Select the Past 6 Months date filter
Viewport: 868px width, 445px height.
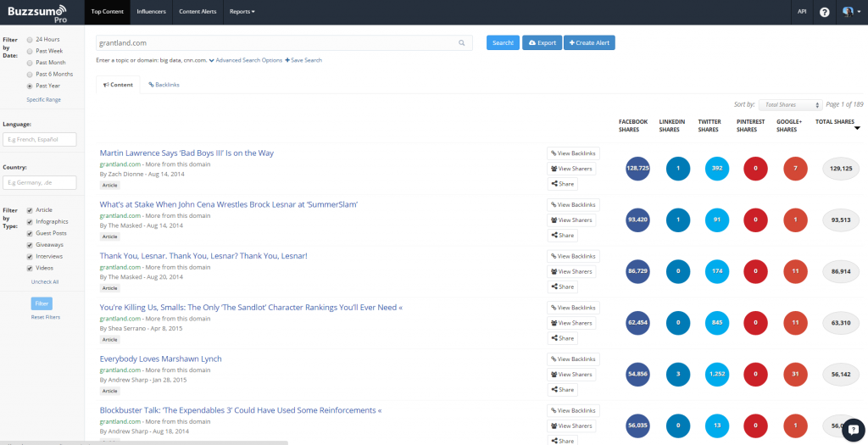(30, 75)
